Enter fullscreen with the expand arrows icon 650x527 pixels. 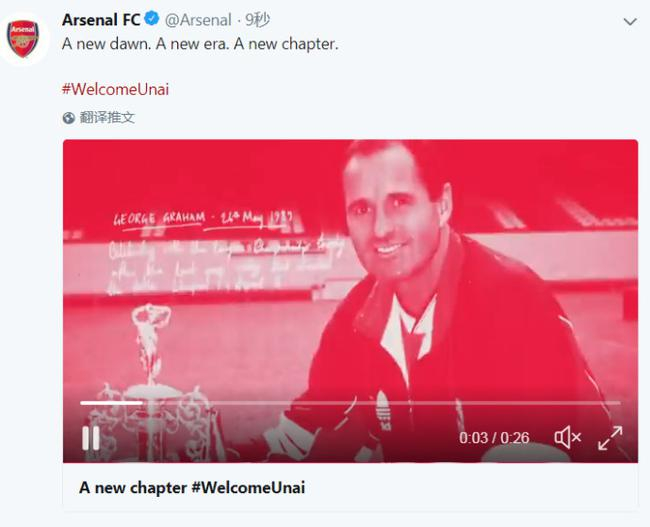pos(610,438)
